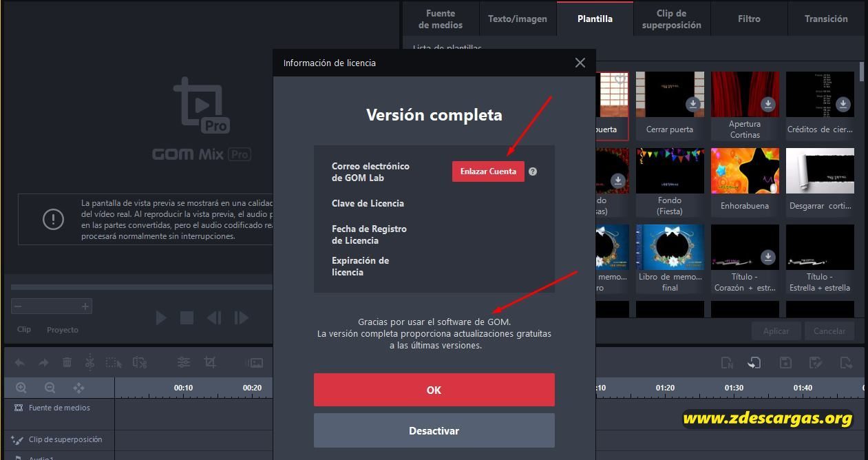Step forward one frame in preview
This screenshot has width=868, height=460.
click(241, 317)
